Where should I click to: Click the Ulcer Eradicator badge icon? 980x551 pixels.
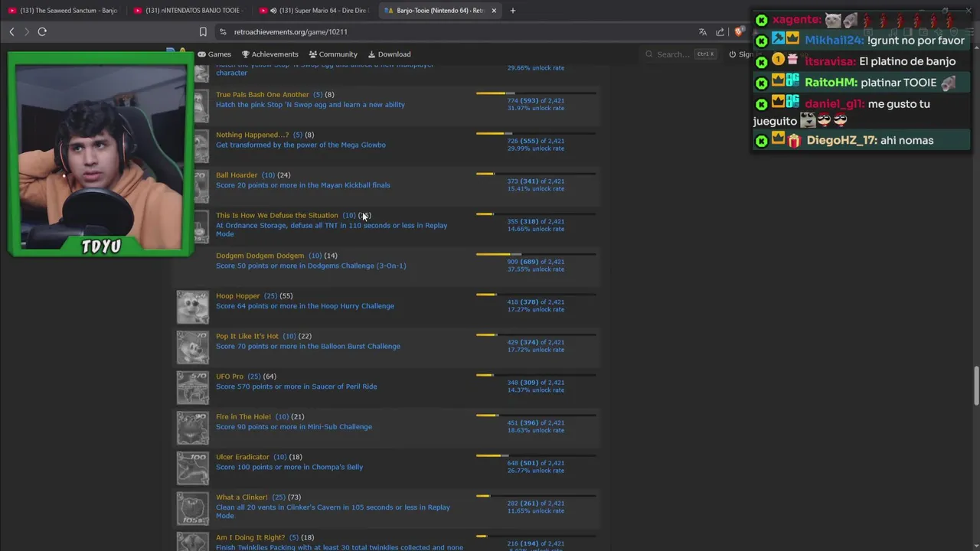coord(193,468)
